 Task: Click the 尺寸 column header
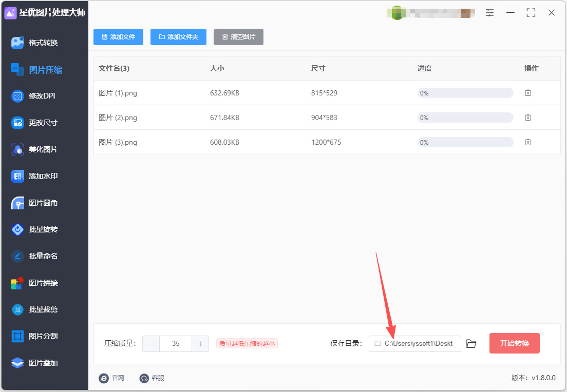tap(318, 68)
